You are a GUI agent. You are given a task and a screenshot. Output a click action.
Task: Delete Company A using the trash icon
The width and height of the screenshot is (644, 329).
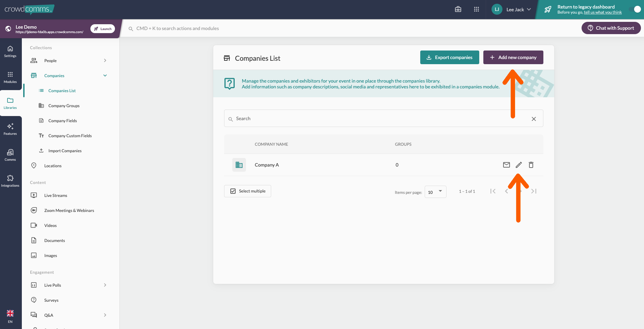point(531,165)
